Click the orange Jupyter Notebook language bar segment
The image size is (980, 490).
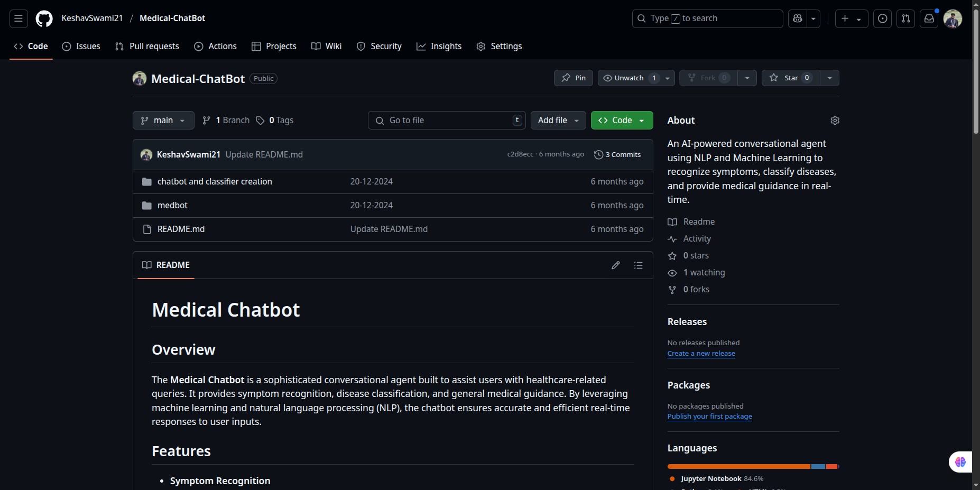[x=739, y=467]
